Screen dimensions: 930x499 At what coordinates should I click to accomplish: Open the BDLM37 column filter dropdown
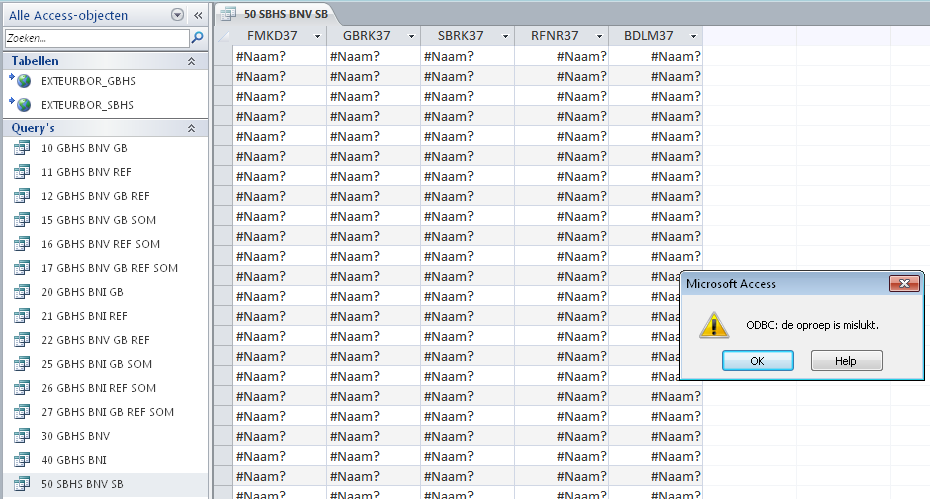[693, 37]
